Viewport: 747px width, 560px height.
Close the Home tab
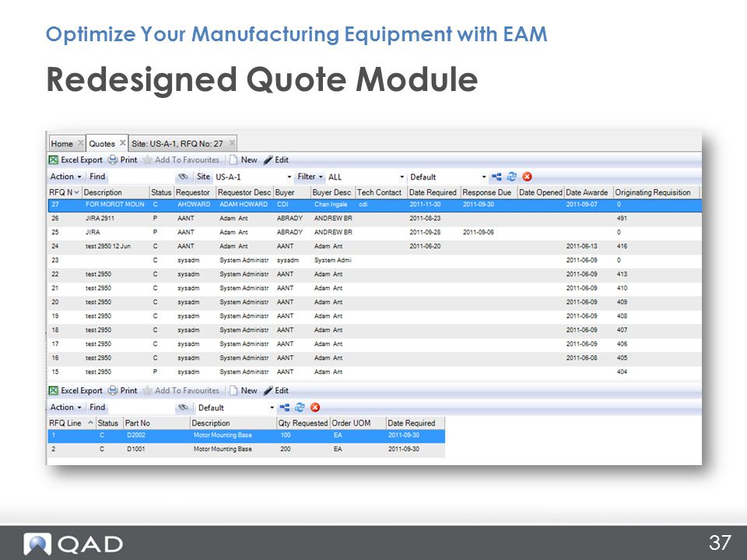(x=80, y=143)
